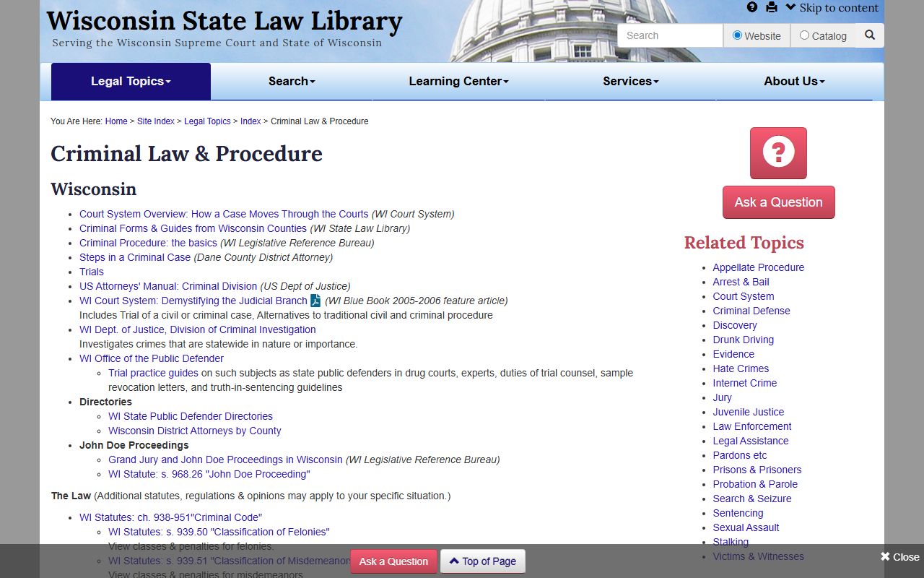
Task: Open the Trials link
Action: (x=92, y=272)
